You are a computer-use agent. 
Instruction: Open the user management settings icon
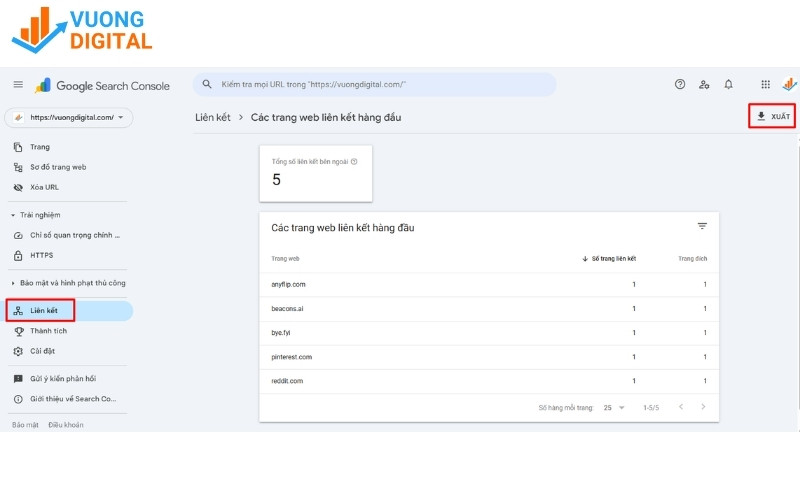[704, 85]
